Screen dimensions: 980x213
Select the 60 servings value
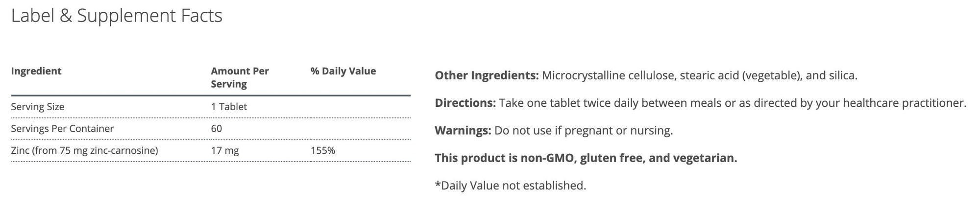click(217, 129)
